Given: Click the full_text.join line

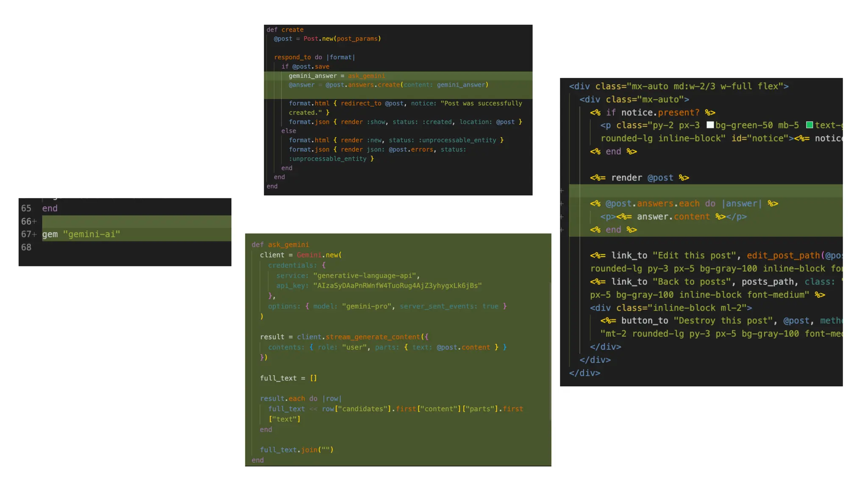Looking at the screenshot, I should click(297, 449).
